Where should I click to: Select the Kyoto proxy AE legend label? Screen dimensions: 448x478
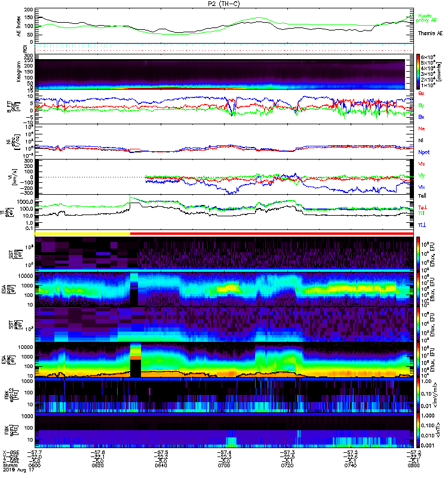point(427,18)
